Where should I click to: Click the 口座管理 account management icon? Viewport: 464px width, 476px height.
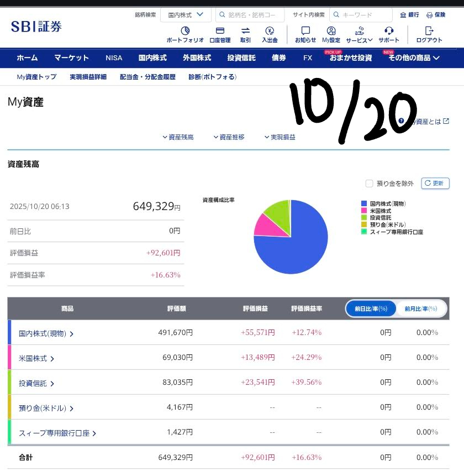point(220,31)
